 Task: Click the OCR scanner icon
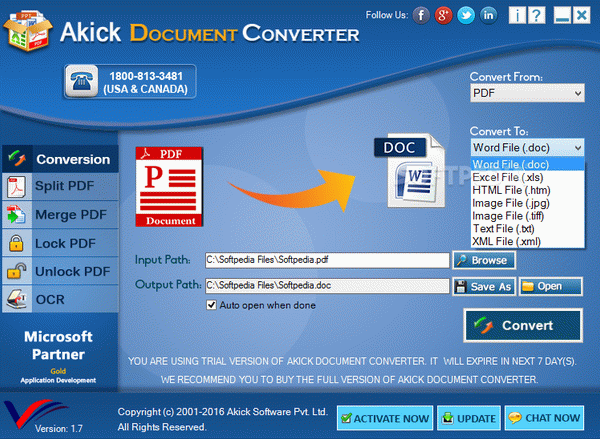click(x=16, y=299)
